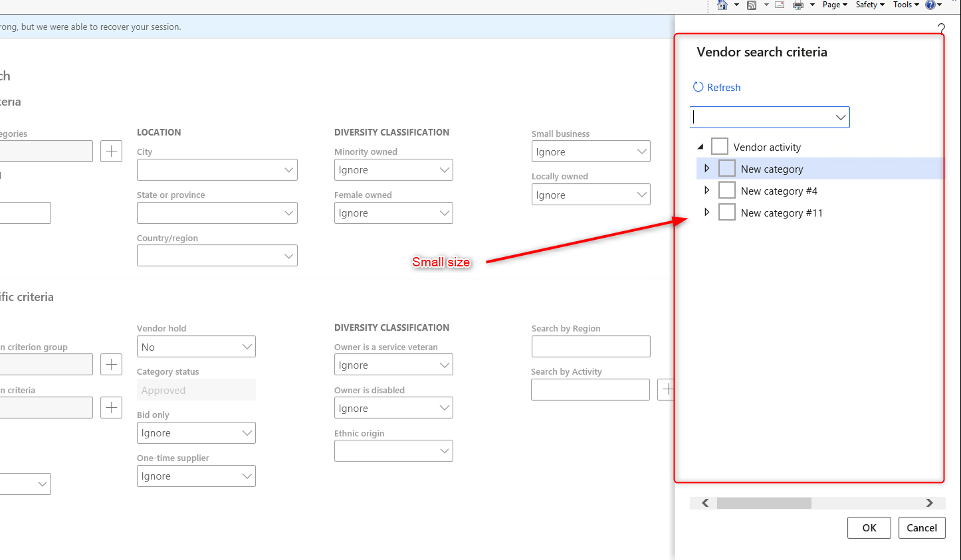Viewport: 961px width, 560px height.
Task: Check the Vendor activity checkbox
Action: [x=719, y=145]
